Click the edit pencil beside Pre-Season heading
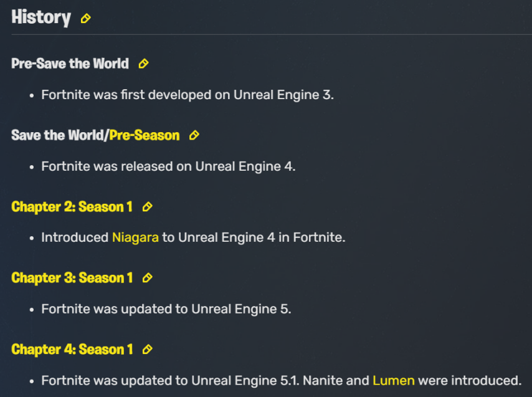 click(194, 135)
